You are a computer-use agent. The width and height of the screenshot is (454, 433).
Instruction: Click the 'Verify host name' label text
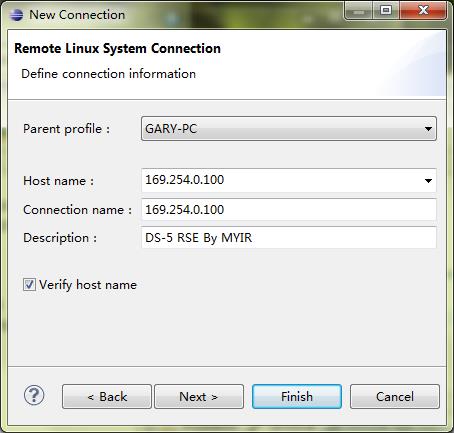pyautogui.click(x=88, y=285)
